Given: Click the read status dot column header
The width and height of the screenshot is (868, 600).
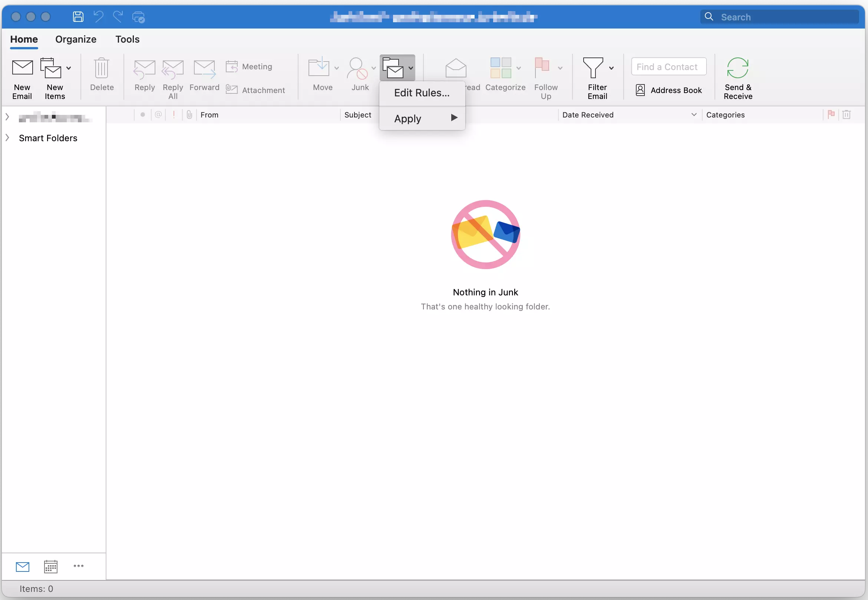Looking at the screenshot, I should (142, 115).
